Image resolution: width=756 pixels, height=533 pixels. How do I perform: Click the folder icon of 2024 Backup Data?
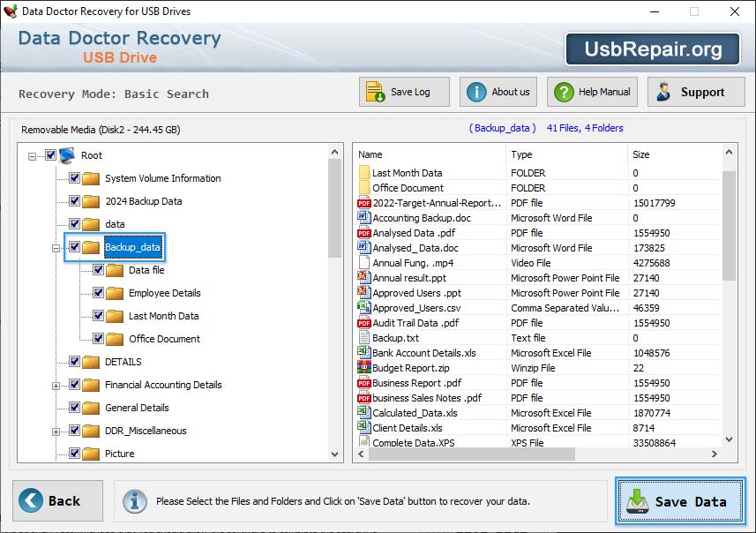coord(91,201)
